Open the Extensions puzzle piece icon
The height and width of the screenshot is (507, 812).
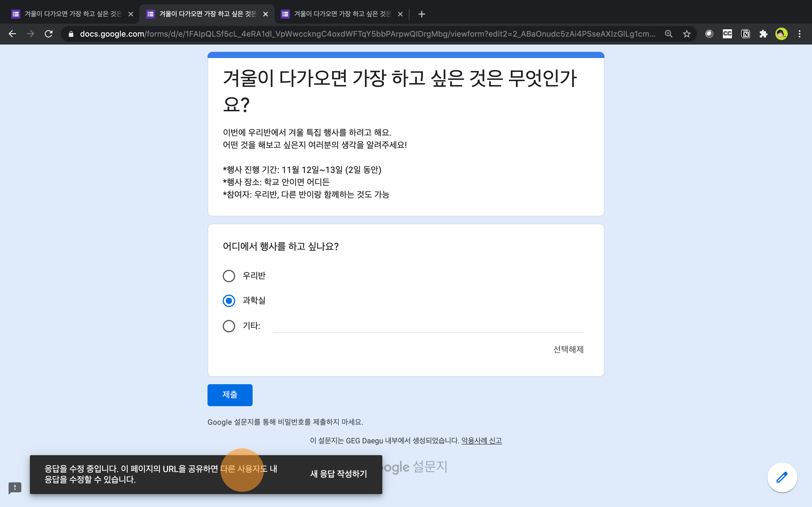tap(763, 34)
